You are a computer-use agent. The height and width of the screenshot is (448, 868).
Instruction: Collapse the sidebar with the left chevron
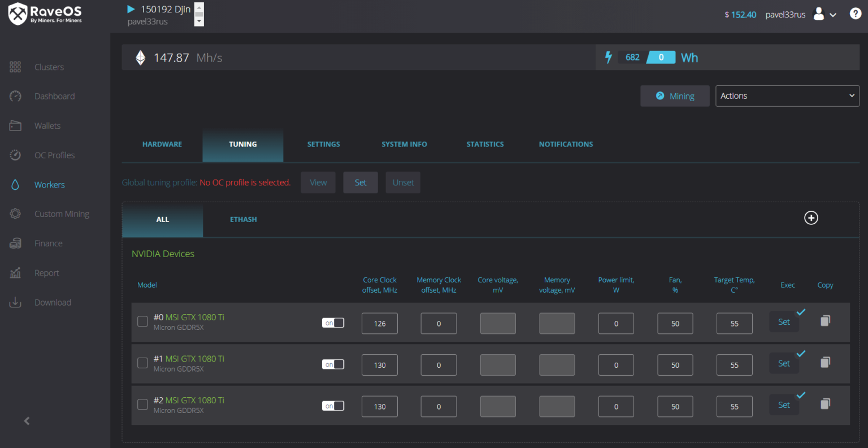(x=27, y=421)
